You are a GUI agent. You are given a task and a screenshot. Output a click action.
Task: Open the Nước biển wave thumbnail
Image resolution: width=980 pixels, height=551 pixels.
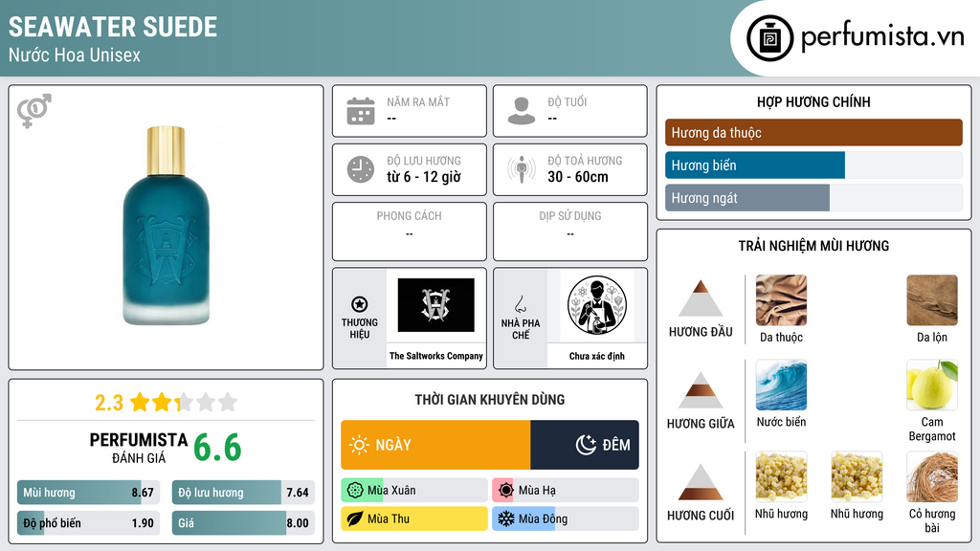pos(781,385)
